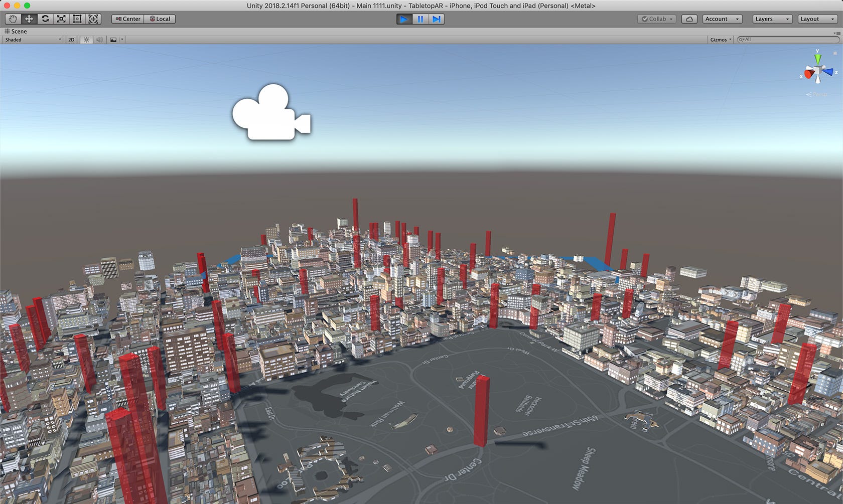Expand the scene effects options arrow
The width and height of the screenshot is (843, 504).
click(122, 40)
